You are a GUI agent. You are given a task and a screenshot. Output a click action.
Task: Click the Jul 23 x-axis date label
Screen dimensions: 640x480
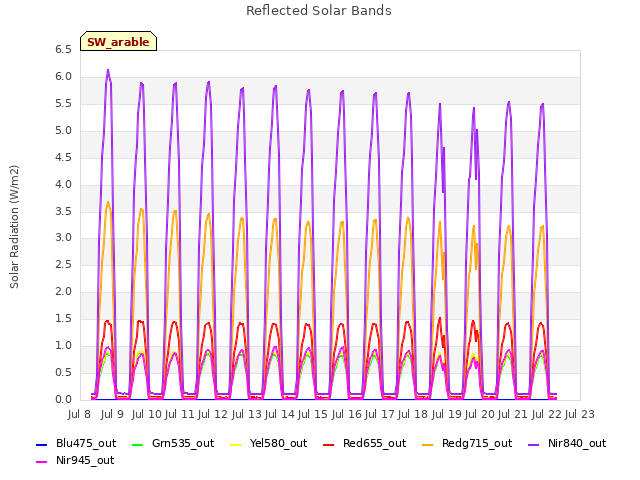pyautogui.click(x=580, y=414)
